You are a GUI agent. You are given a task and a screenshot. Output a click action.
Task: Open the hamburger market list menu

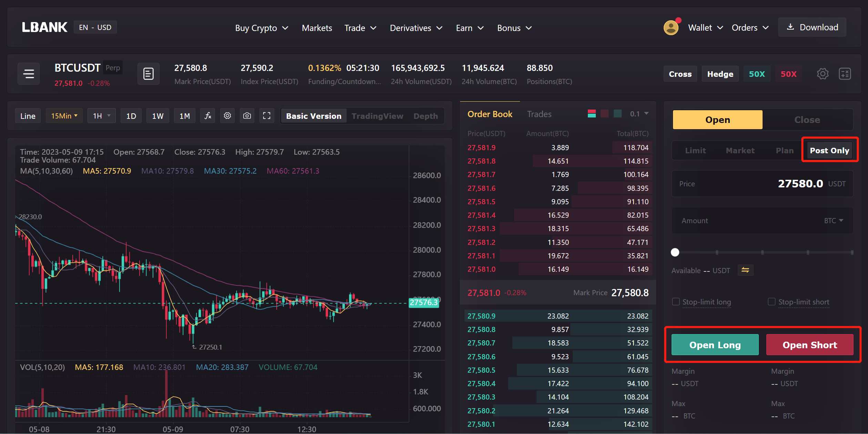pyautogui.click(x=29, y=74)
